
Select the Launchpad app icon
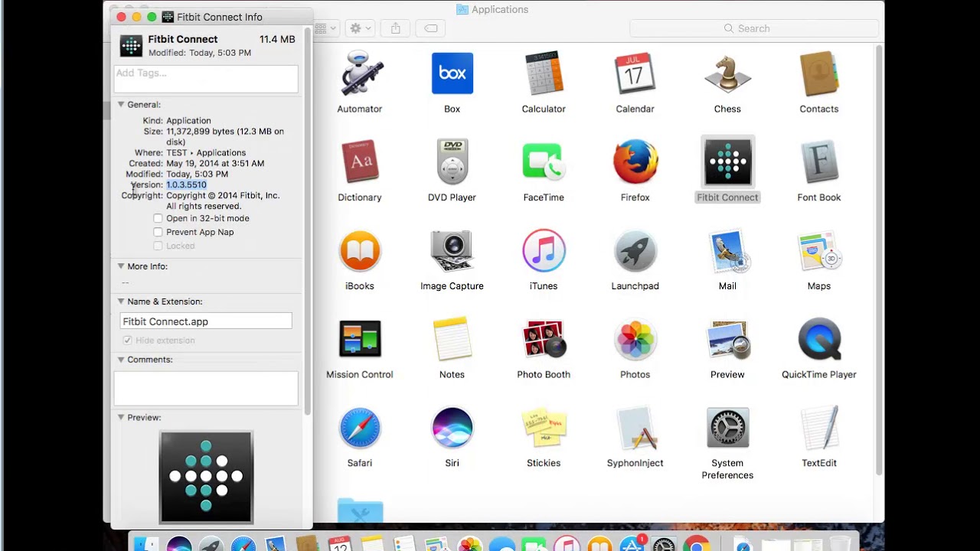coord(635,250)
